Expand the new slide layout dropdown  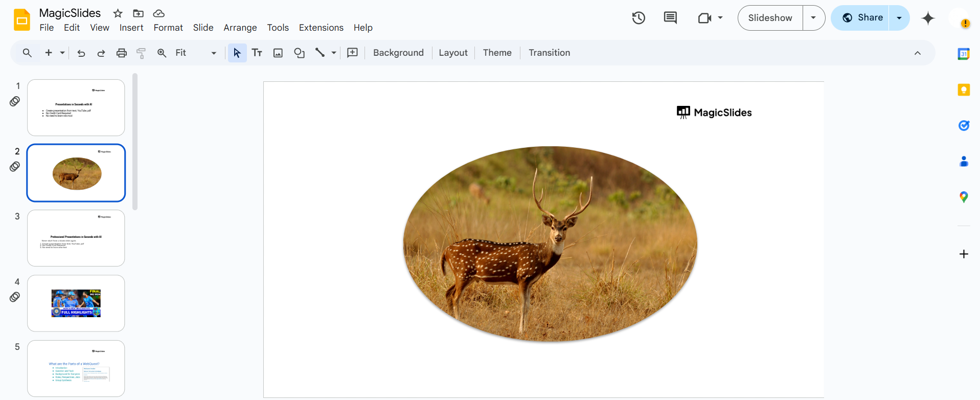tap(62, 53)
